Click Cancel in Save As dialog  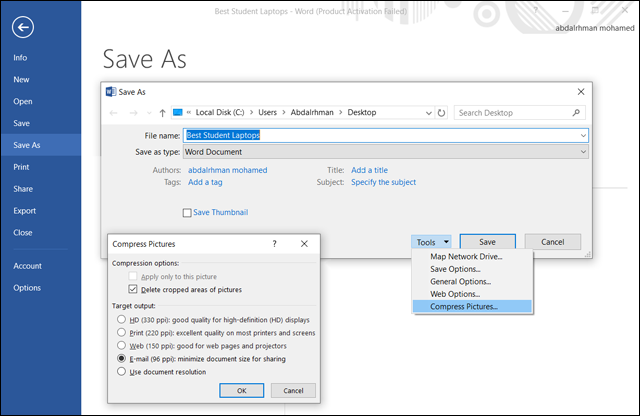coord(553,242)
